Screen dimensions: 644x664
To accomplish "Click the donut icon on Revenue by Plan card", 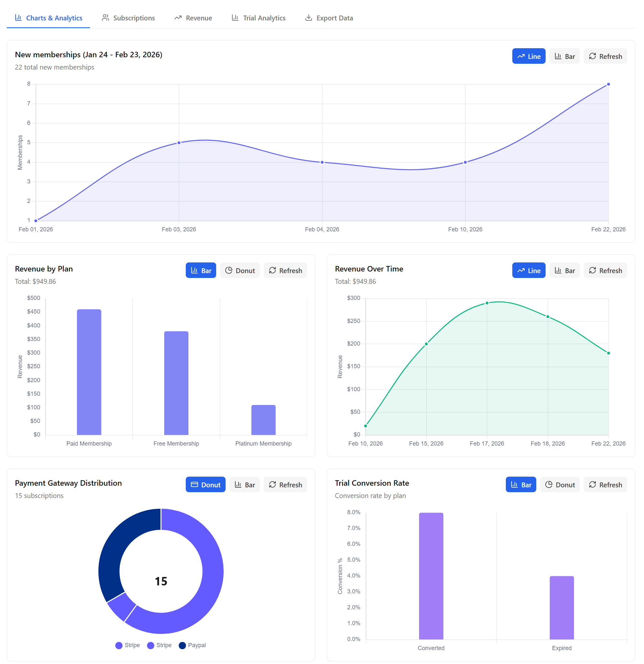I will 229,270.
